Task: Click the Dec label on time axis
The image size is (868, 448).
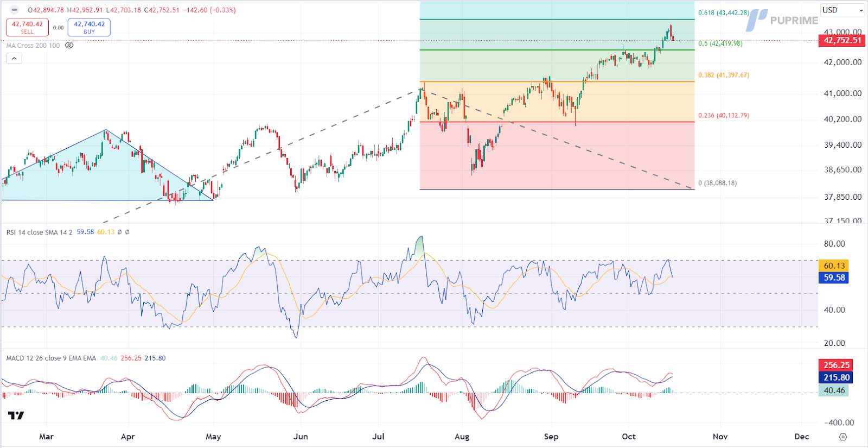Action: pyautogui.click(x=801, y=437)
